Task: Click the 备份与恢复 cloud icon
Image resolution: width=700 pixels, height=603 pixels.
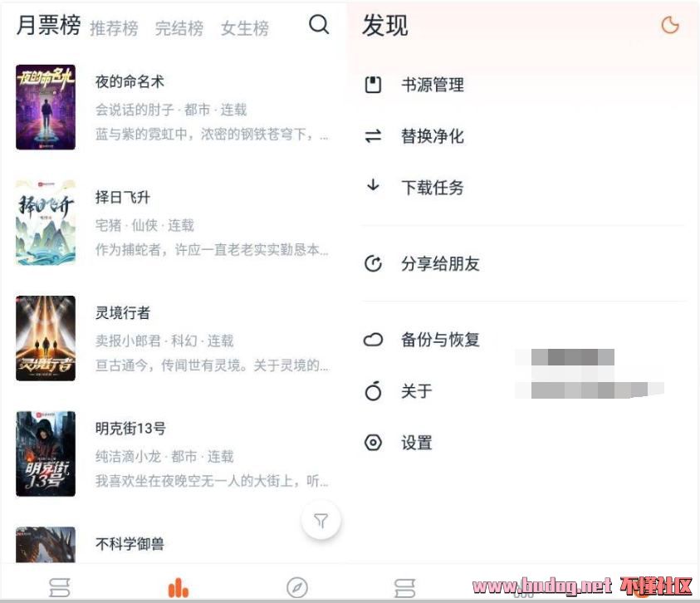Action: 373,340
